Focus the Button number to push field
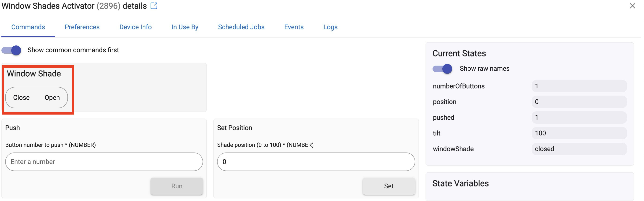Image resolution: width=644 pixels, height=201 pixels. [104, 162]
